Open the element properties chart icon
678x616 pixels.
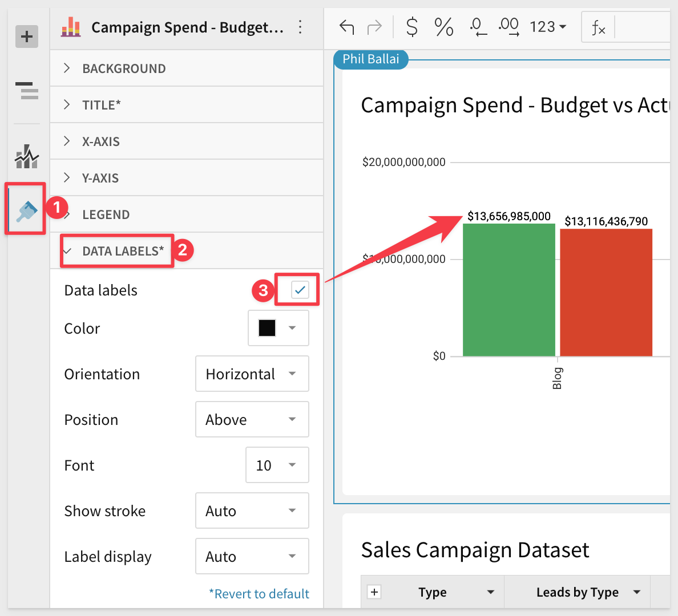coord(27,156)
